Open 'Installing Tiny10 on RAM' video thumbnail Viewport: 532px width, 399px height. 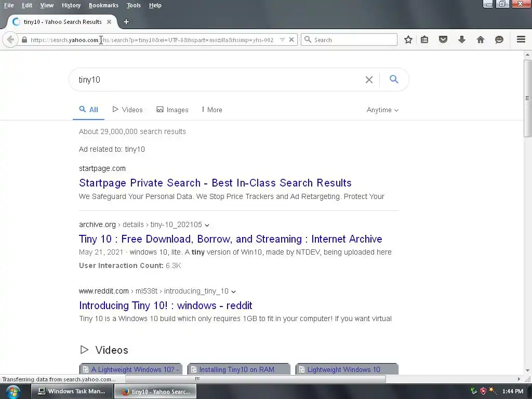tap(239, 369)
